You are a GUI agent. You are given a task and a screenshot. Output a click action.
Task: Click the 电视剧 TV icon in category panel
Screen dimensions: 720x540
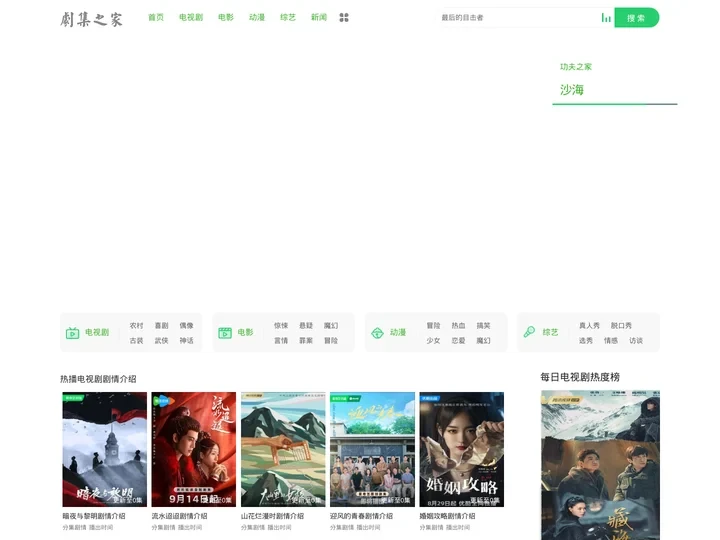click(x=73, y=333)
